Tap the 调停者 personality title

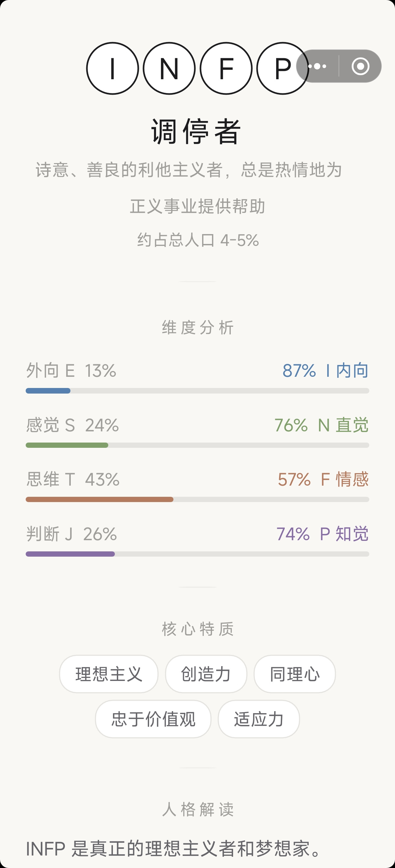tap(196, 132)
